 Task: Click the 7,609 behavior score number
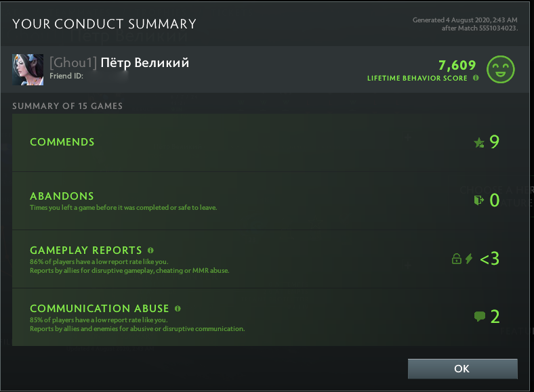(457, 65)
